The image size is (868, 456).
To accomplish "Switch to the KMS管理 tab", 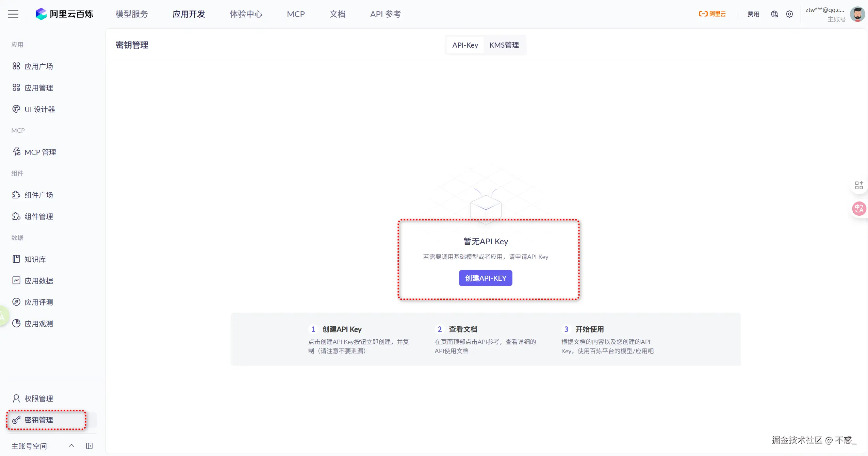I will point(504,45).
